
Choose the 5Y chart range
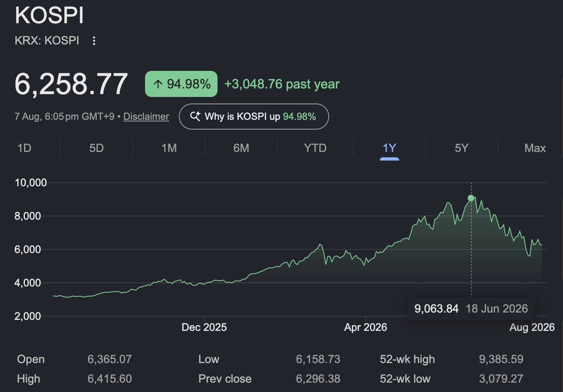pos(462,148)
